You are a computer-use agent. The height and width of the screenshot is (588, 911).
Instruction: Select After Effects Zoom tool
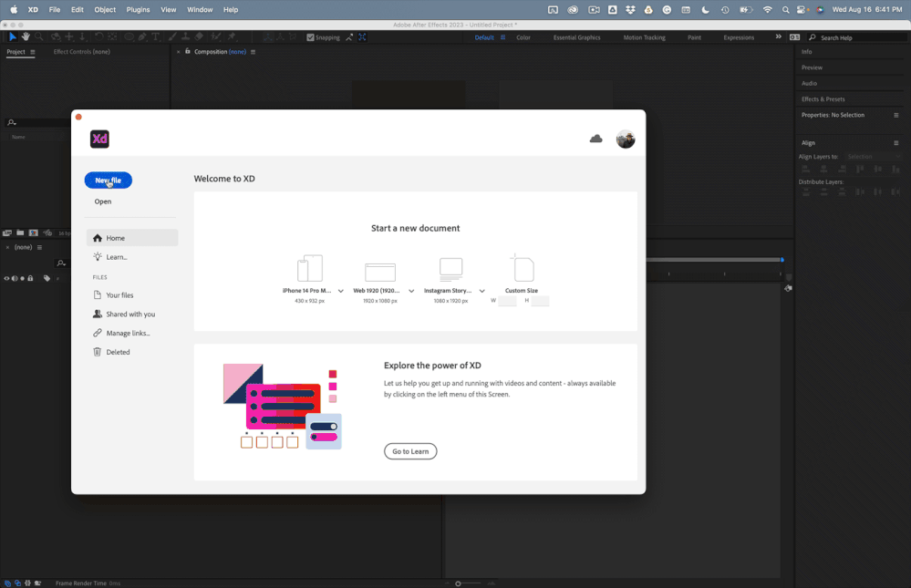[39, 36]
